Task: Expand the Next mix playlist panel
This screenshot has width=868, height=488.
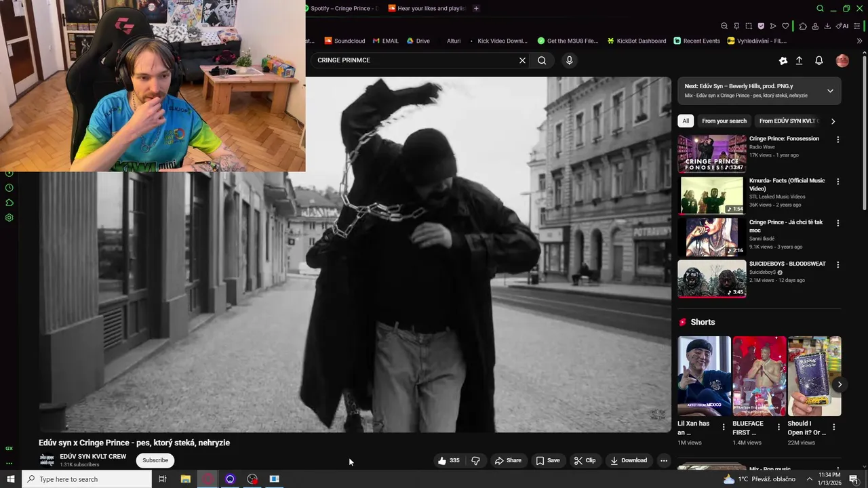Action: pyautogui.click(x=830, y=91)
